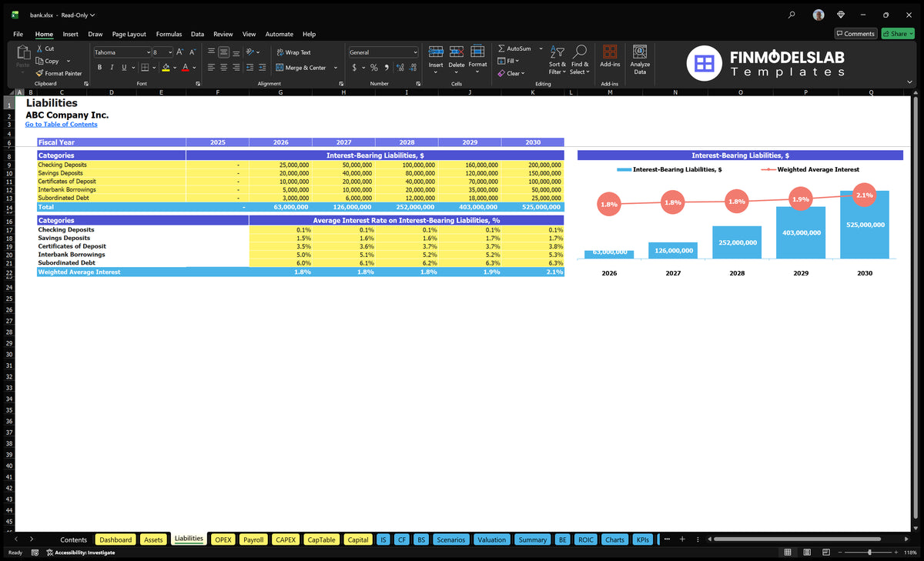The width and height of the screenshot is (924, 561).
Task: Click the Copy icon in Clipboard
Action: pyautogui.click(x=40, y=61)
